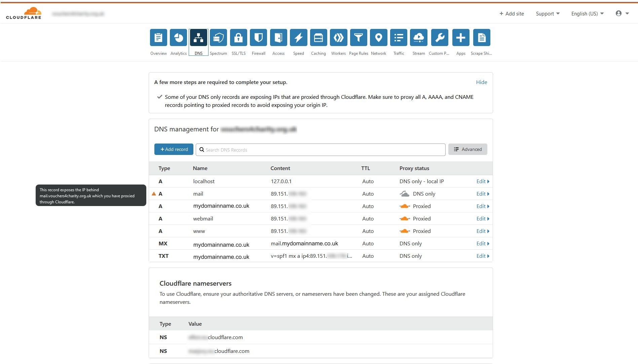The height and width of the screenshot is (364, 638).
Task: Expand Edit for the localhost record
Action: click(x=483, y=181)
